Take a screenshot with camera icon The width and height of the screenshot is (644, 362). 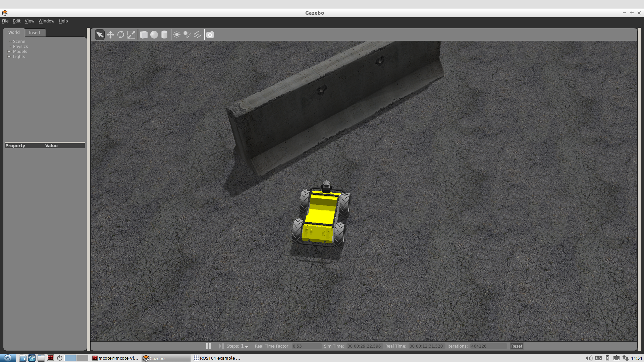tap(210, 35)
